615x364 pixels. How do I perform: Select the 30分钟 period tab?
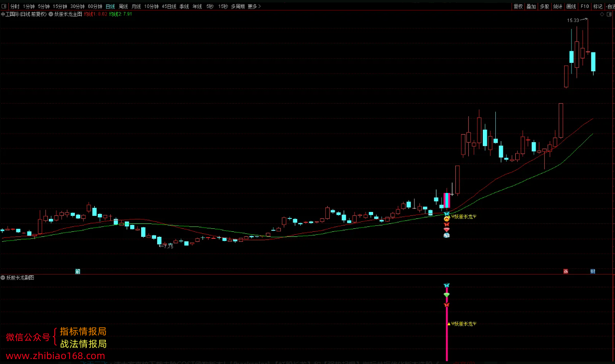(77, 6)
